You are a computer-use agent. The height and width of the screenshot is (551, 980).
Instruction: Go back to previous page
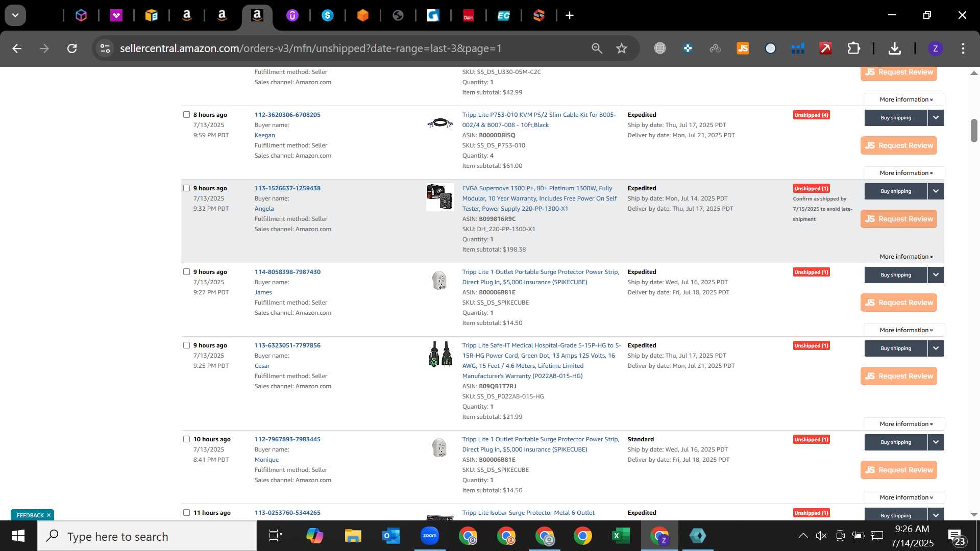point(17,48)
